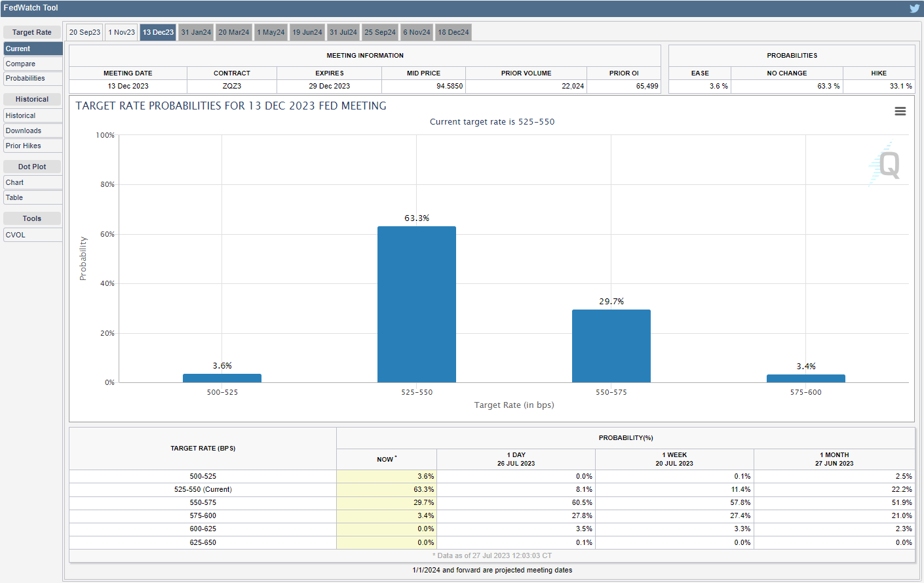Open the Historical sidebar link

(x=33, y=115)
